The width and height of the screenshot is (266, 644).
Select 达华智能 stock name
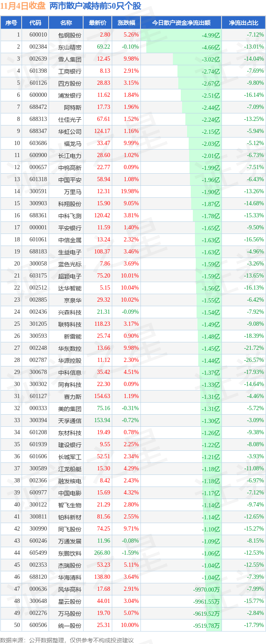(x=71, y=288)
